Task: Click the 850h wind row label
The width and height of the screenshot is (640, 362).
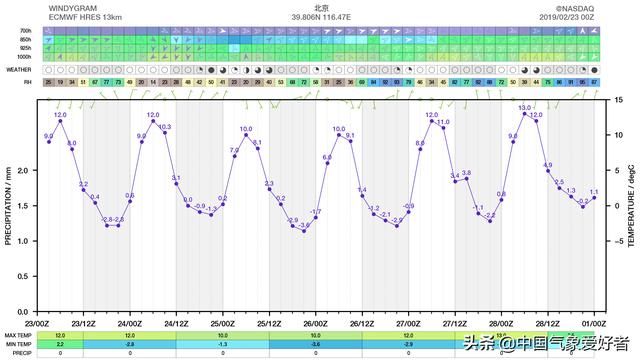Action: (x=25, y=40)
